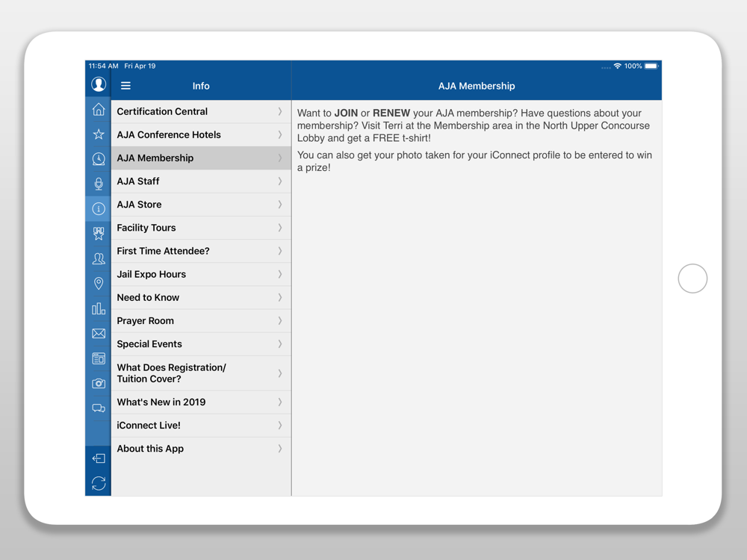Open the user profile icon
747x560 pixels.
[99, 84]
